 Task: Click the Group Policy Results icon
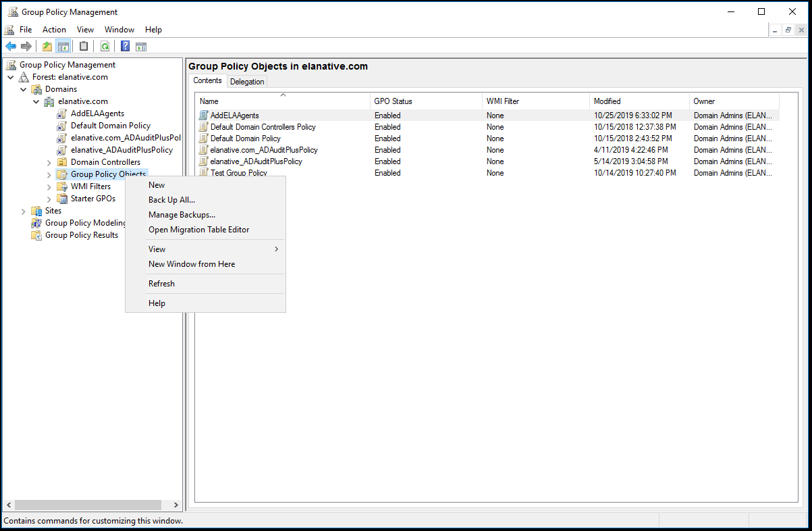point(36,235)
